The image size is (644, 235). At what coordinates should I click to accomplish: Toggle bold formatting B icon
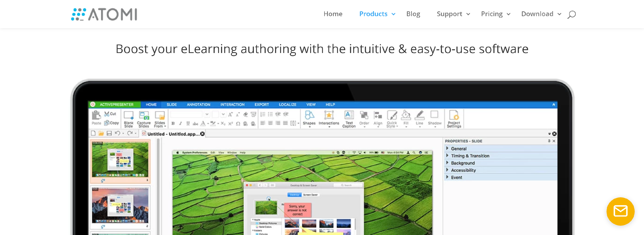(x=173, y=123)
